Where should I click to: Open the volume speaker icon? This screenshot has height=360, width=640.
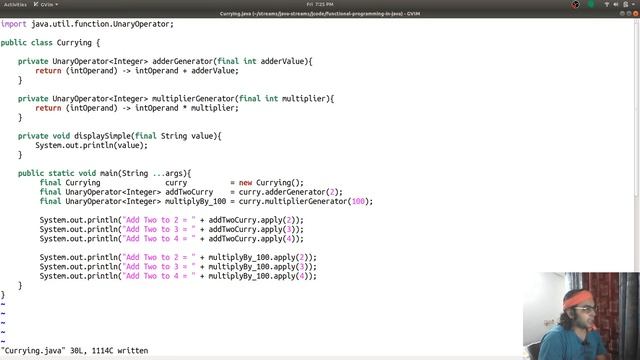pos(616,4)
